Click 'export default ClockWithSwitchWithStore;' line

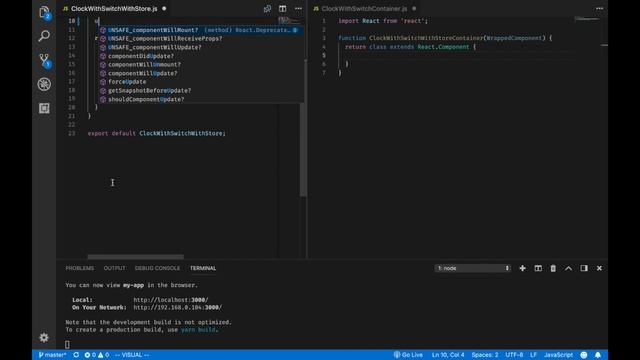pyautogui.click(x=157, y=133)
